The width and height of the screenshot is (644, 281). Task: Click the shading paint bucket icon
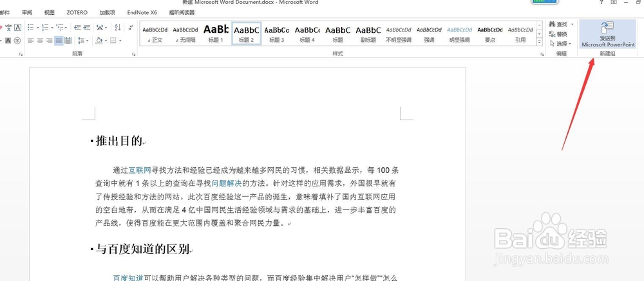tap(99, 41)
